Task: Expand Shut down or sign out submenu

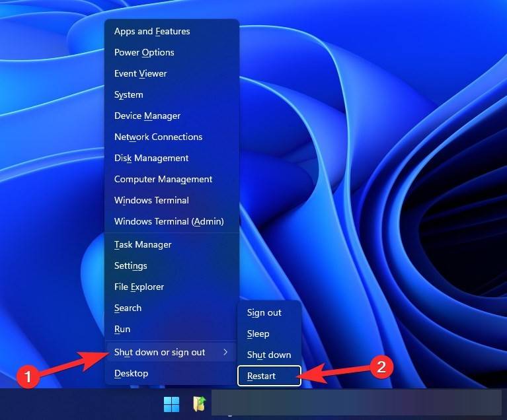Action: point(172,352)
